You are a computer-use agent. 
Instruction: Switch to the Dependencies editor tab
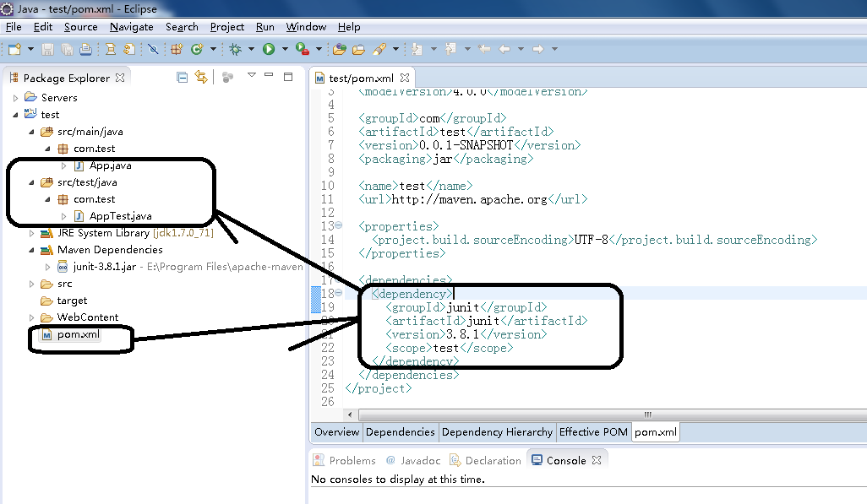coord(401,432)
